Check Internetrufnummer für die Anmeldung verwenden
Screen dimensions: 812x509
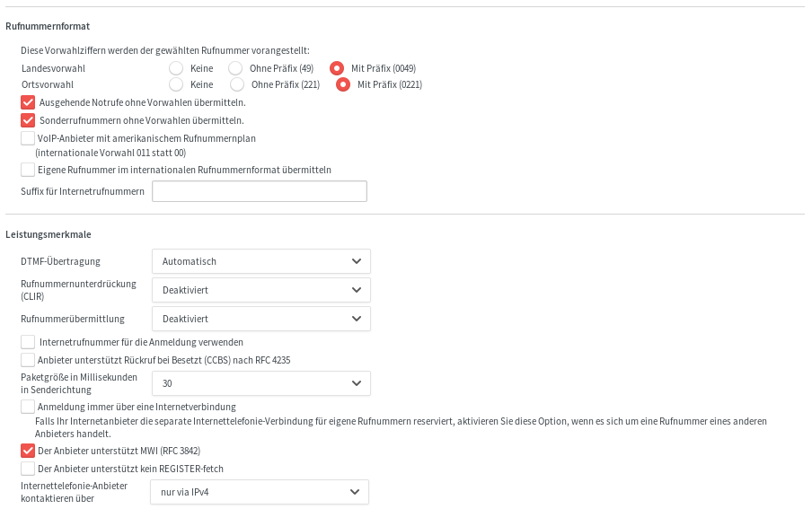28,342
